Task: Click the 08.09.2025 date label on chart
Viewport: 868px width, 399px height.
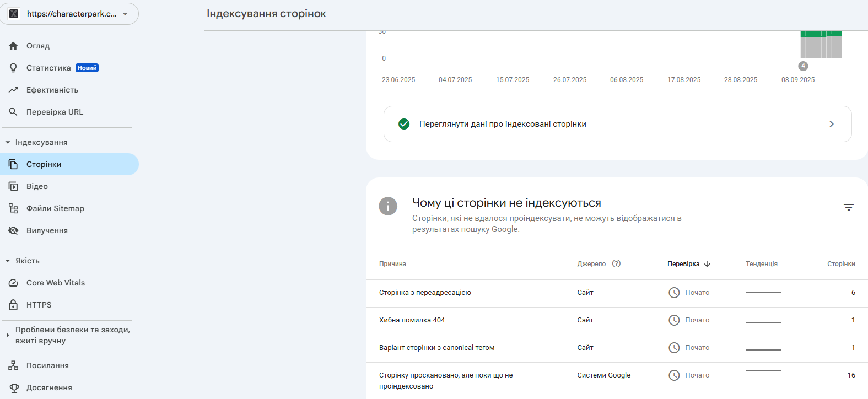Action: [798, 80]
